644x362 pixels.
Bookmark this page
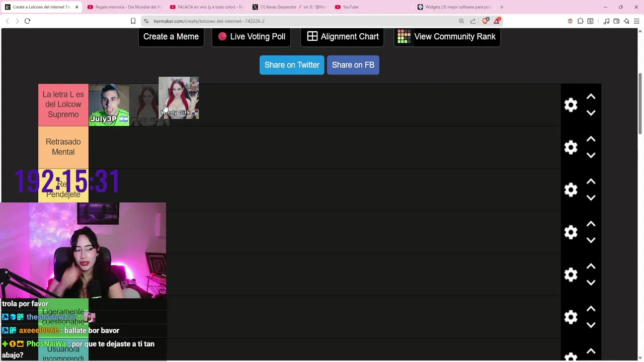click(x=133, y=21)
